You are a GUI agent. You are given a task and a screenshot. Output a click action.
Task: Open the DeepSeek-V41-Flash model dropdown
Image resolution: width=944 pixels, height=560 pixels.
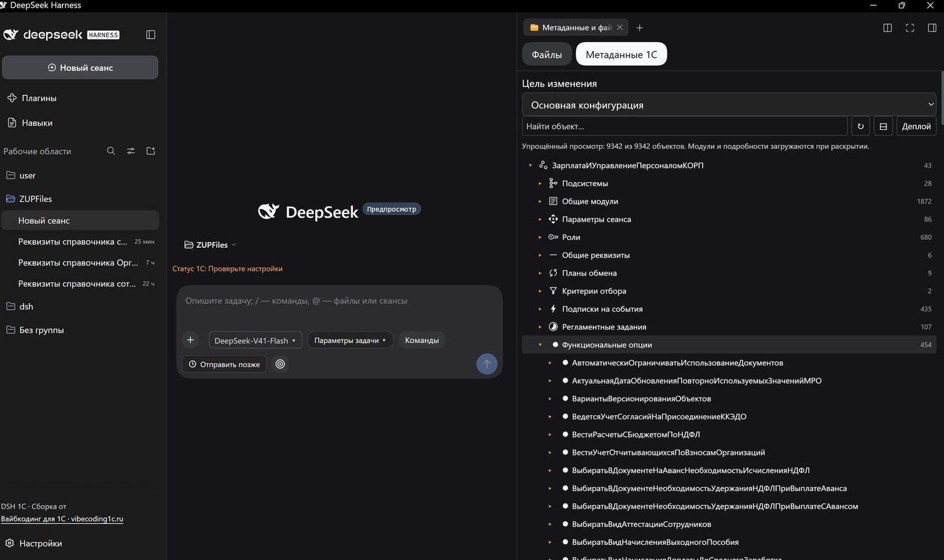(x=256, y=340)
